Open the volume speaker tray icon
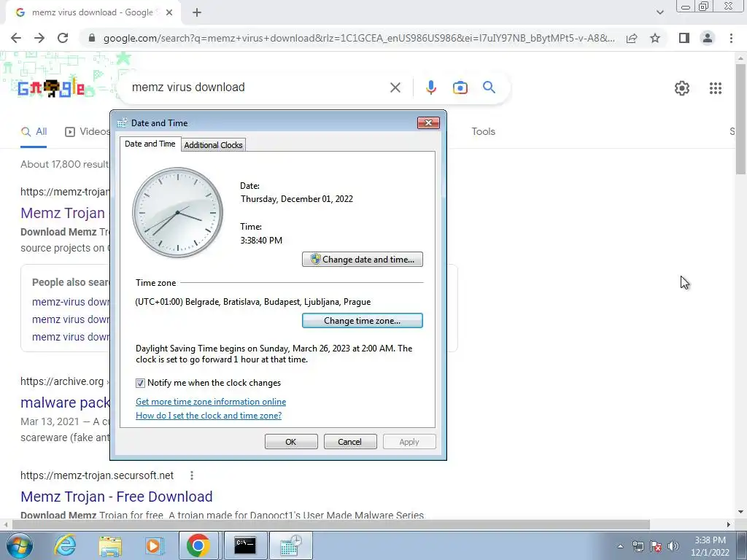This screenshot has width=747, height=560. pos(673,547)
